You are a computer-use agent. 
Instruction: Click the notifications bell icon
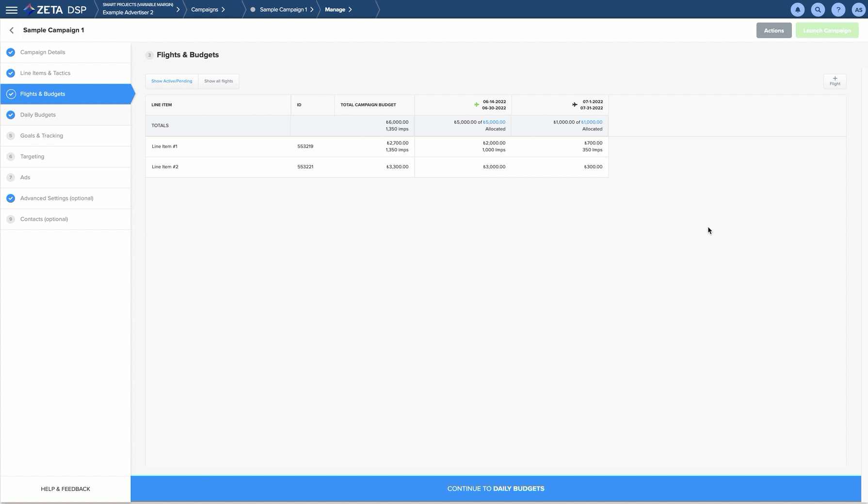point(797,10)
